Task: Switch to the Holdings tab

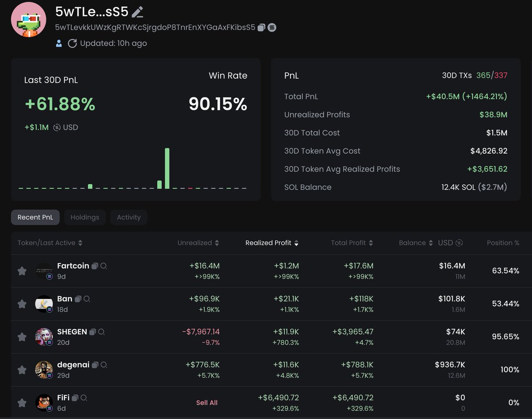Action: [x=85, y=217]
